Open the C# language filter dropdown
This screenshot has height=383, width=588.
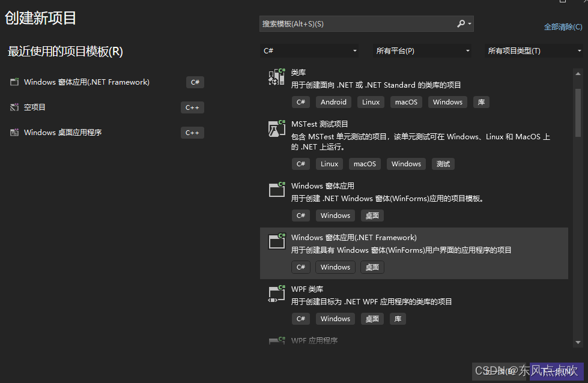click(x=311, y=51)
